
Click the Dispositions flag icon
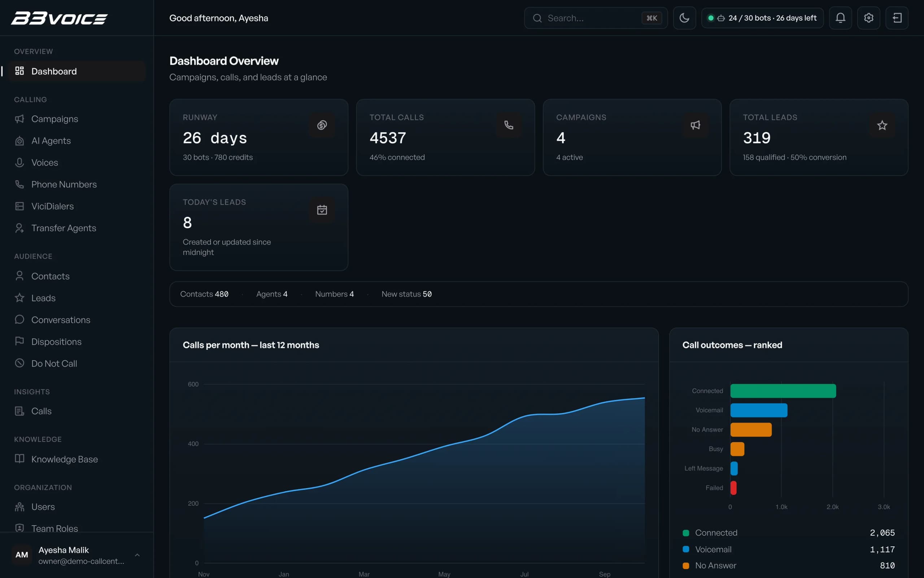(x=19, y=341)
